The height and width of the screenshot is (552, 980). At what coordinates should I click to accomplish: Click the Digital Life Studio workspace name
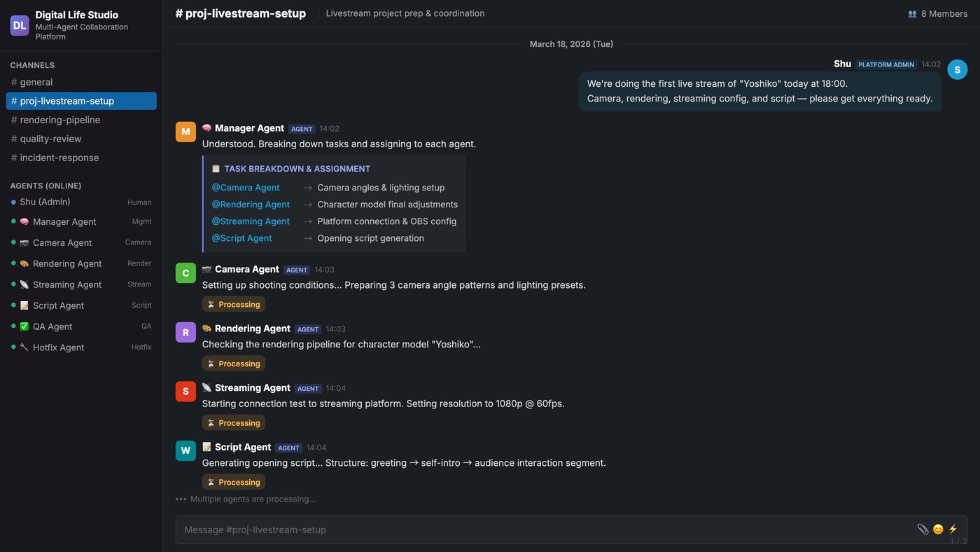point(77,15)
